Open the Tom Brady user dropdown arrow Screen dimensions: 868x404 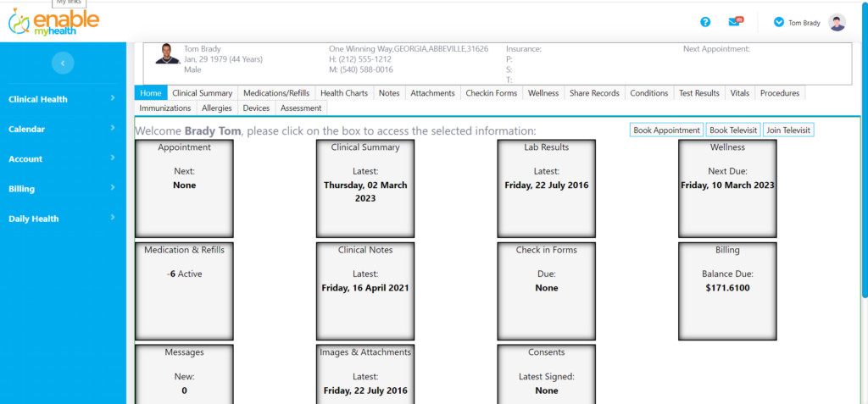pos(778,23)
